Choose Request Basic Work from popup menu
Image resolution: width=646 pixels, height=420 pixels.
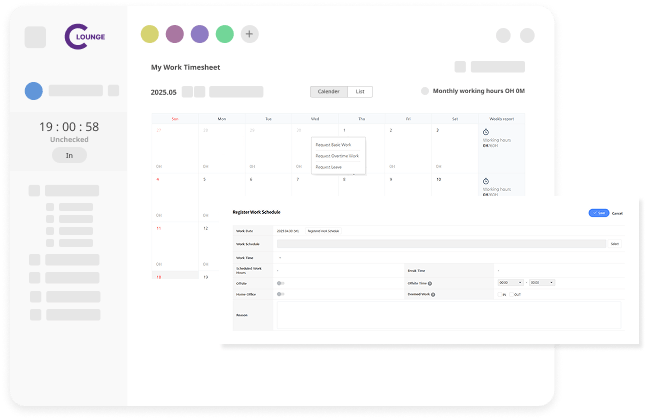[x=333, y=145]
